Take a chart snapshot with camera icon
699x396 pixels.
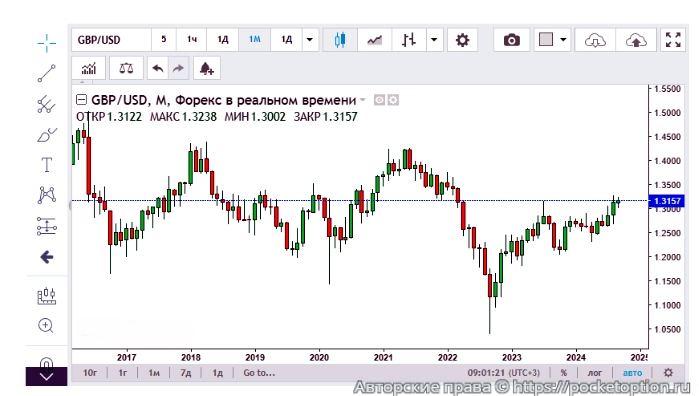coord(512,40)
